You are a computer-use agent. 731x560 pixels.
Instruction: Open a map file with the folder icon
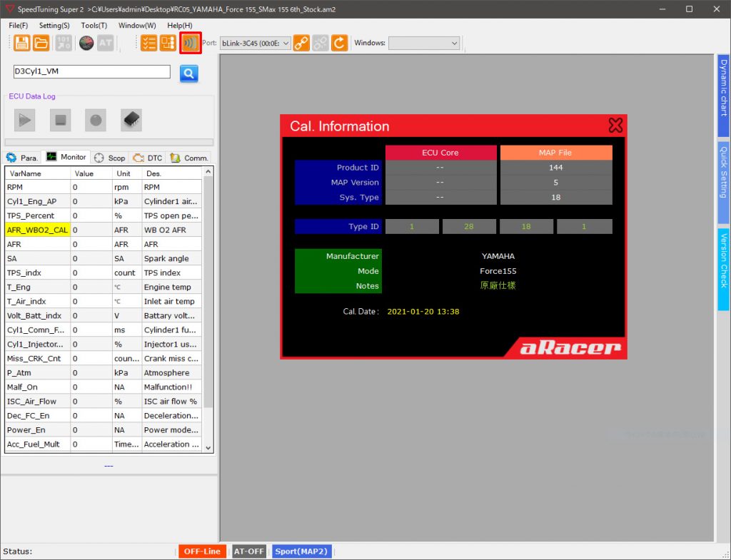click(x=41, y=43)
